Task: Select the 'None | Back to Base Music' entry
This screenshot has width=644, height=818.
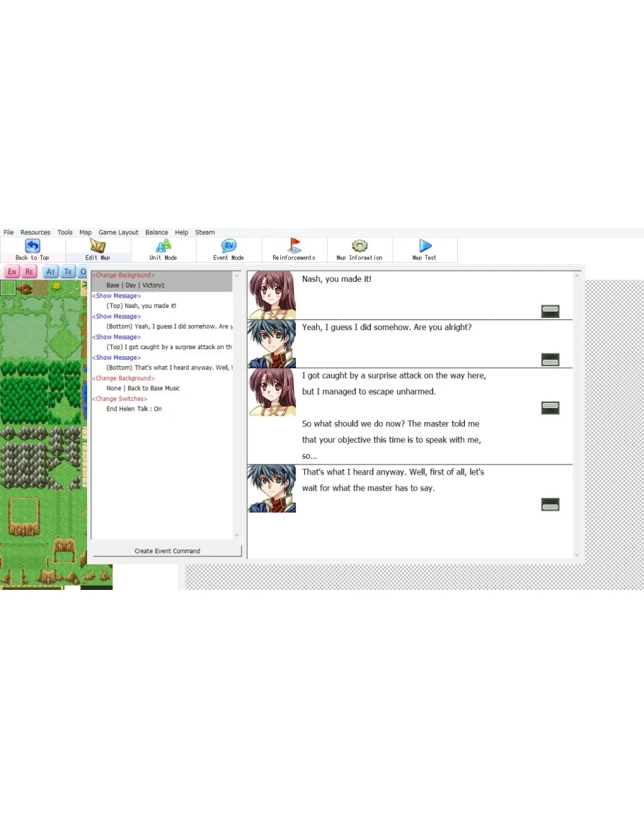Action: point(143,388)
